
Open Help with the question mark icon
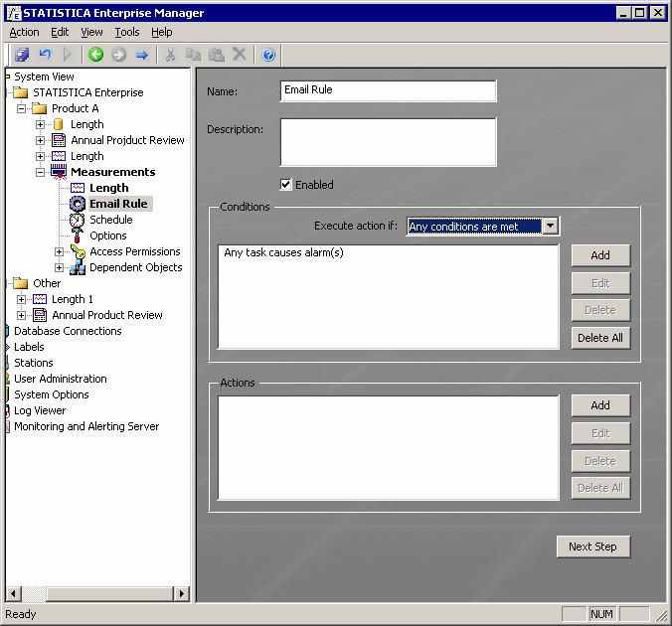(268, 55)
